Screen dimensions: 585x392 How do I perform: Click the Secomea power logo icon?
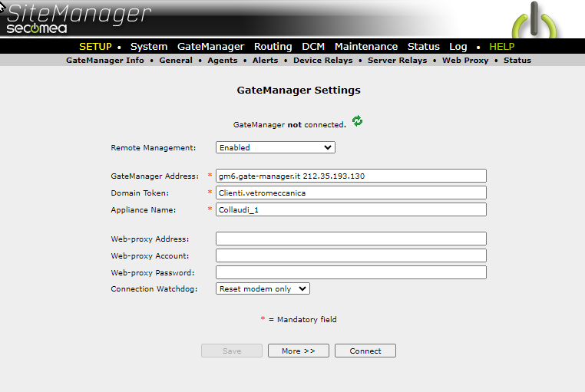[534, 20]
